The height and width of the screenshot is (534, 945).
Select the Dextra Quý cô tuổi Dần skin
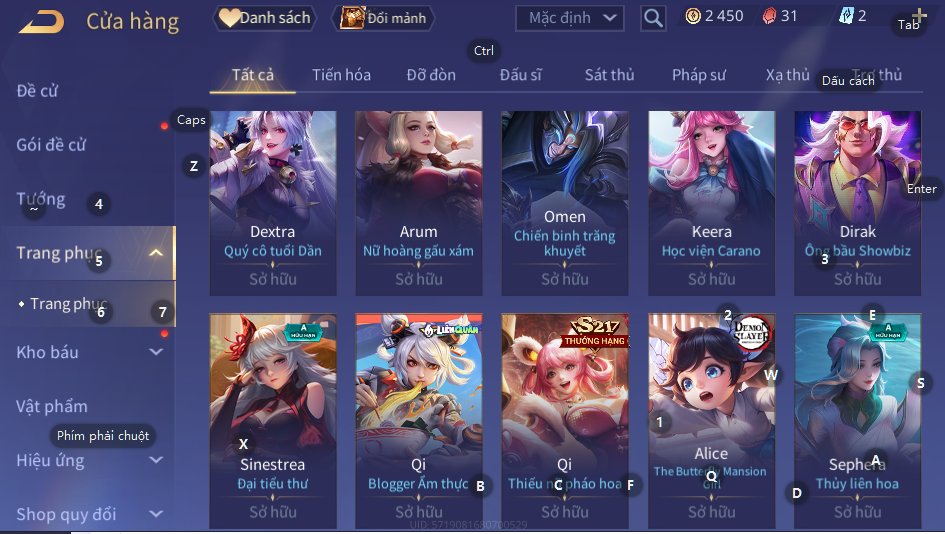point(273,203)
